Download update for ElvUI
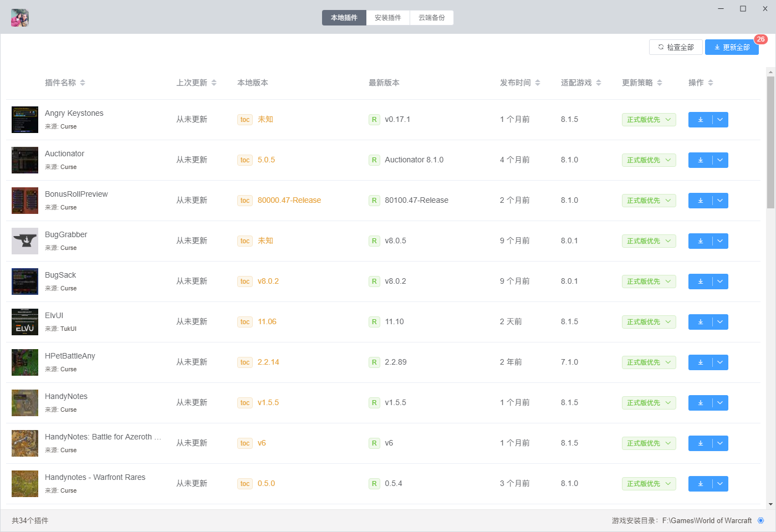The image size is (776, 532). (700, 322)
